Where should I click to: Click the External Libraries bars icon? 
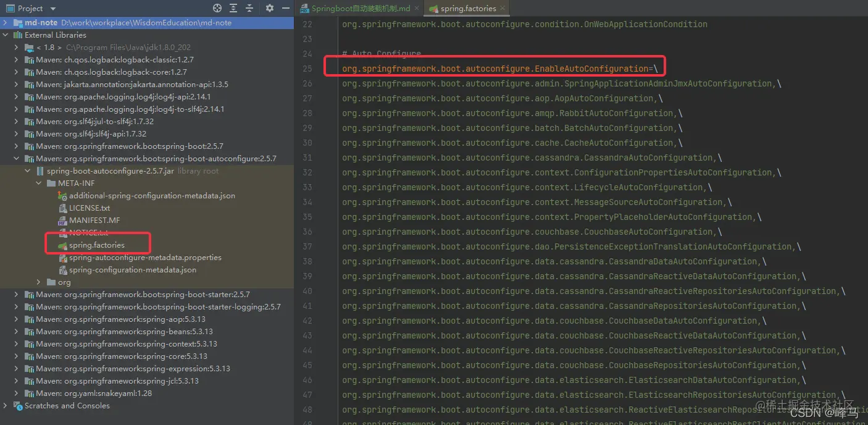point(17,35)
